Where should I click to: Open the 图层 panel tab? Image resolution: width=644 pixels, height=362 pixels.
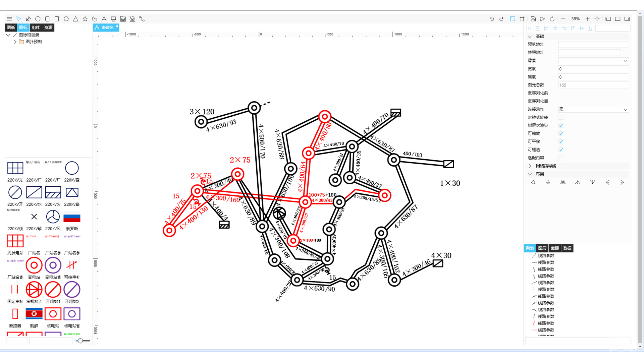[x=542, y=248]
